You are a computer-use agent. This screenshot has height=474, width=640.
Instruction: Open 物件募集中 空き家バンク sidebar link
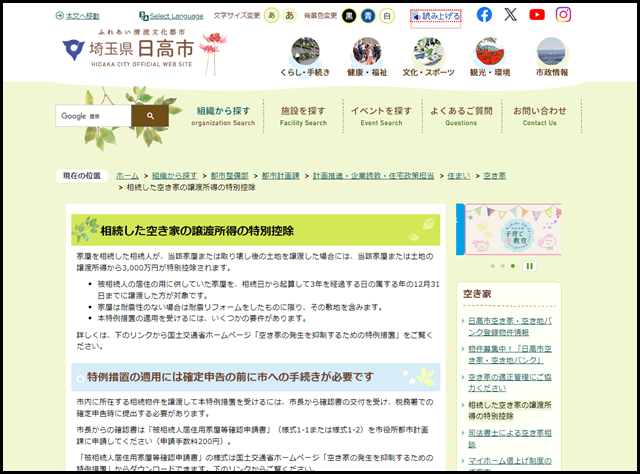click(509, 355)
